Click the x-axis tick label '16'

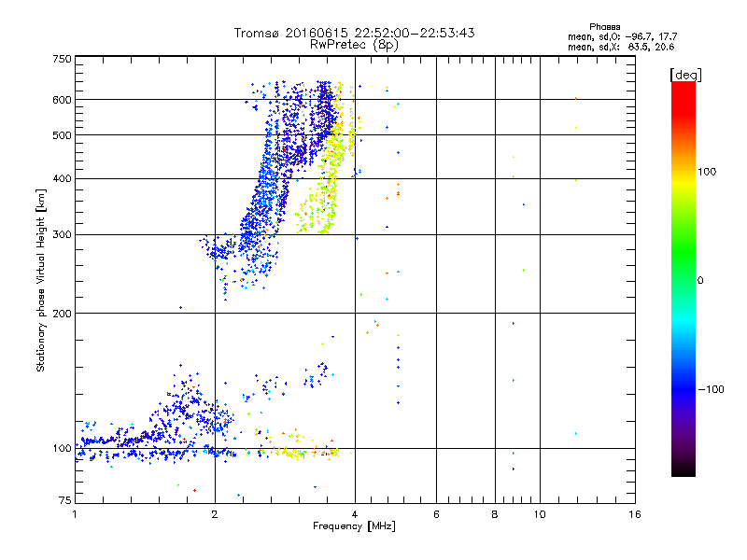635,514
